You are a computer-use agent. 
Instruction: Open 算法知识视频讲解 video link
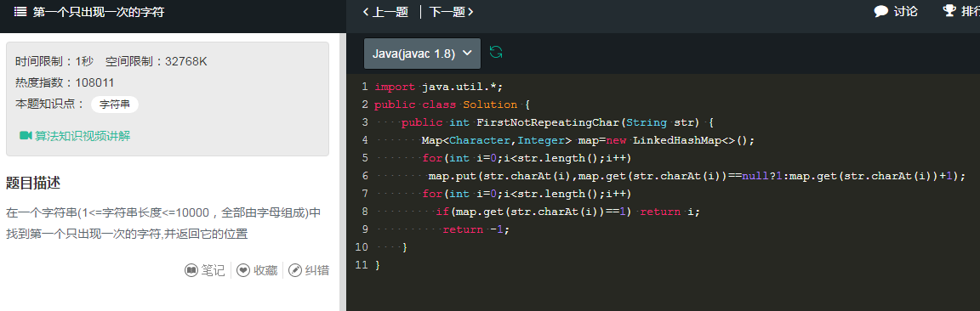coord(75,135)
